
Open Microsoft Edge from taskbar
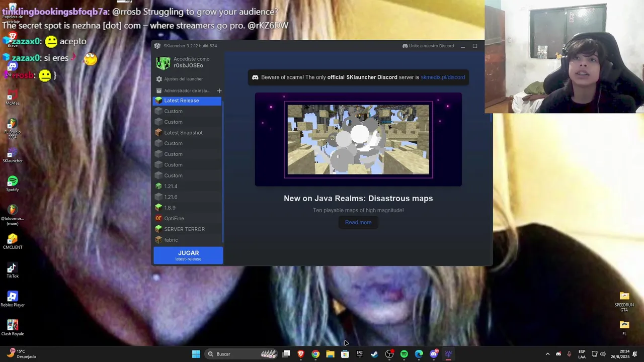tap(419, 354)
